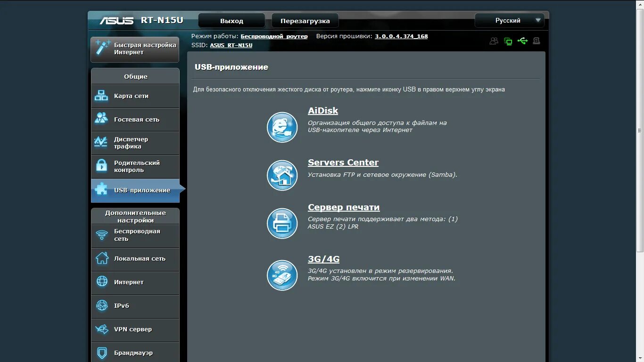This screenshot has width=644, height=362.
Task: Click the Internet globe icon
Action: point(102,282)
